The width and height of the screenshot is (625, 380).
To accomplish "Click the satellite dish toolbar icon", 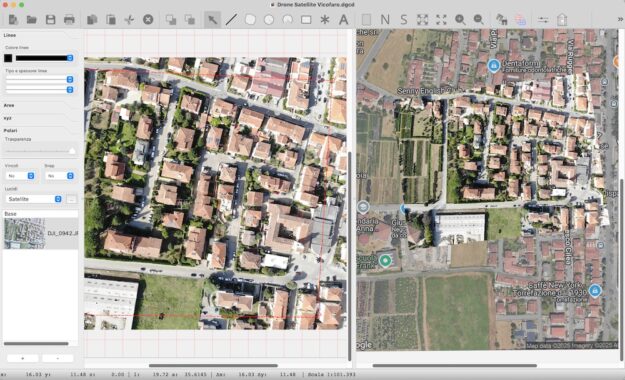I will (501, 20).
